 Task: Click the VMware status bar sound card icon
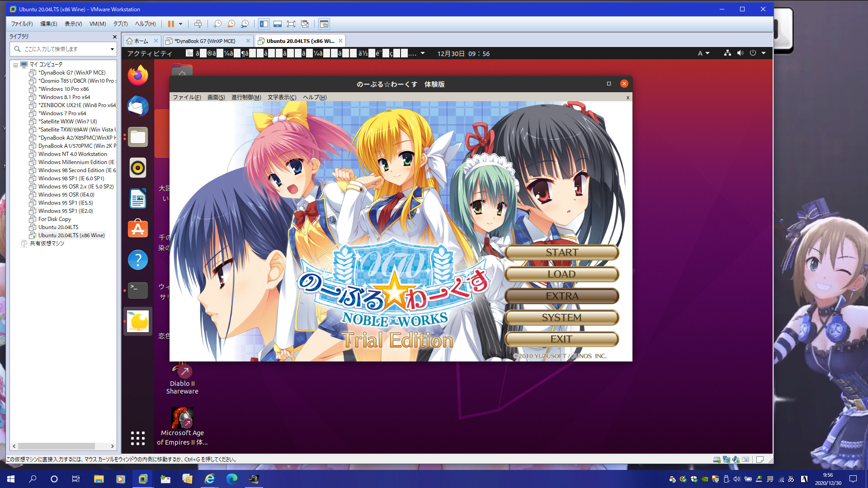click(x=736, y=460)
